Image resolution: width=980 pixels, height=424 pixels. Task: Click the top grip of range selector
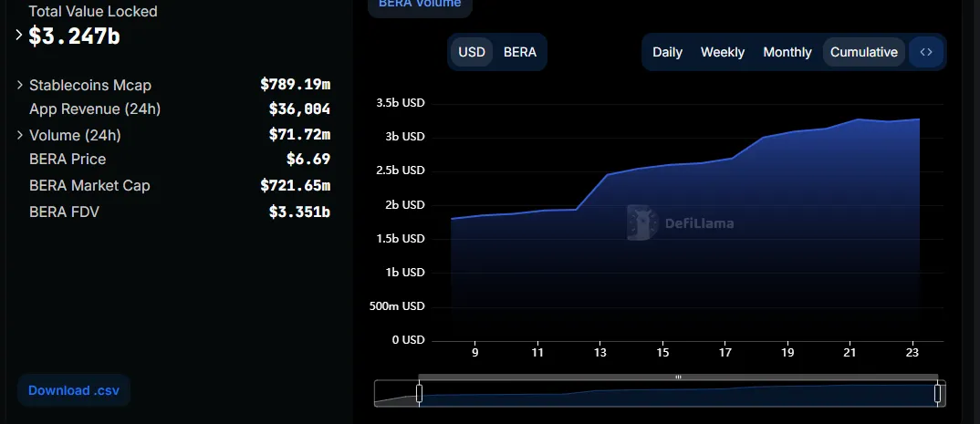(x=678, y=377)
